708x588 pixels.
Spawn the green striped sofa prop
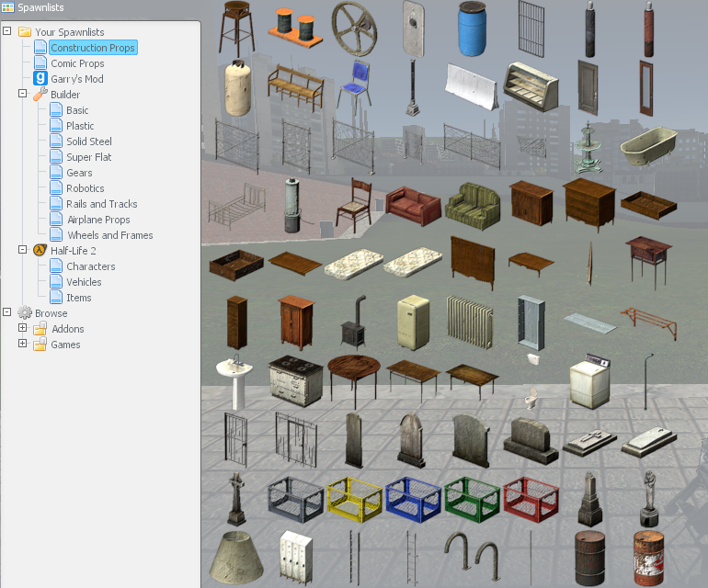click(x=473, y=206)
